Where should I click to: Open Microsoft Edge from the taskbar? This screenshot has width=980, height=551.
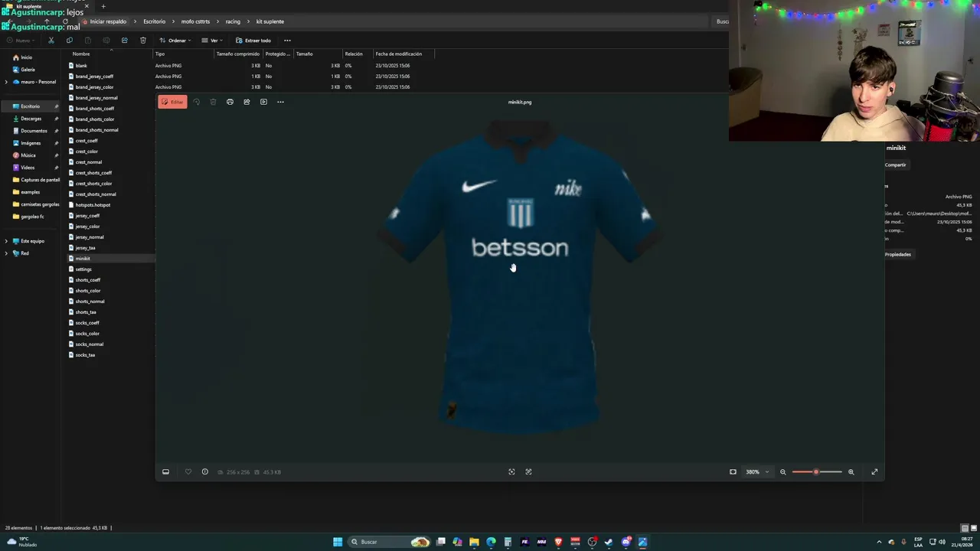491,542
